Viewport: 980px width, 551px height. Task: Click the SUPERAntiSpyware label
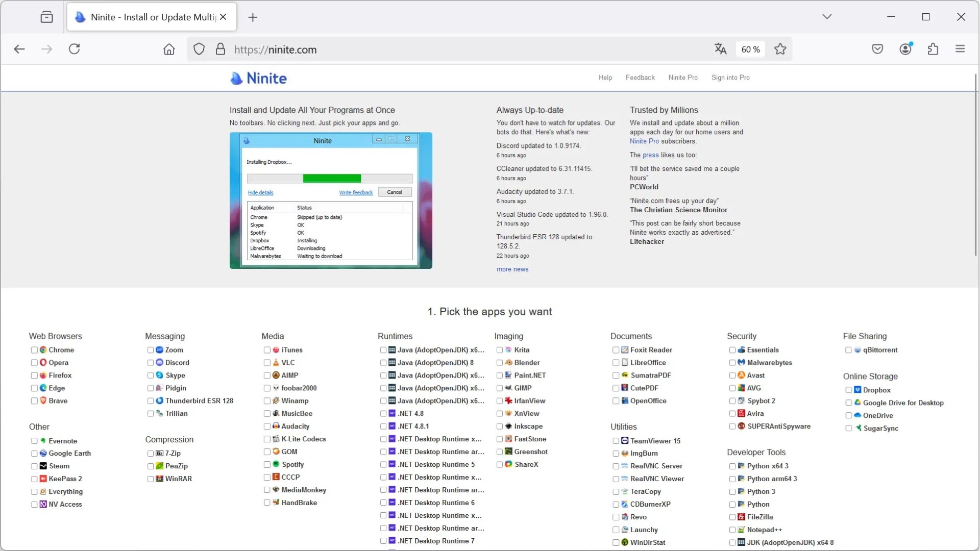[x=779, y=427]
